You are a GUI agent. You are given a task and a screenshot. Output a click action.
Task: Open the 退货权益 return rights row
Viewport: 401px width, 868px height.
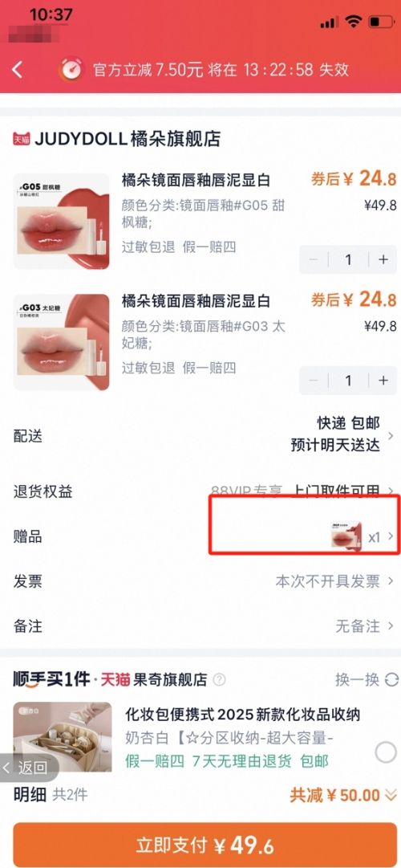pyautogui.click(x=200, y=491)
